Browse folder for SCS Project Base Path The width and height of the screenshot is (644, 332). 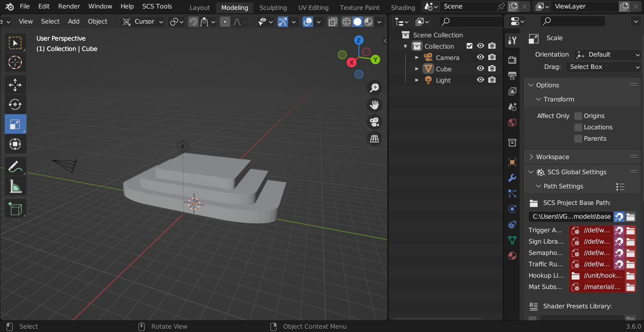pos(630,217)
